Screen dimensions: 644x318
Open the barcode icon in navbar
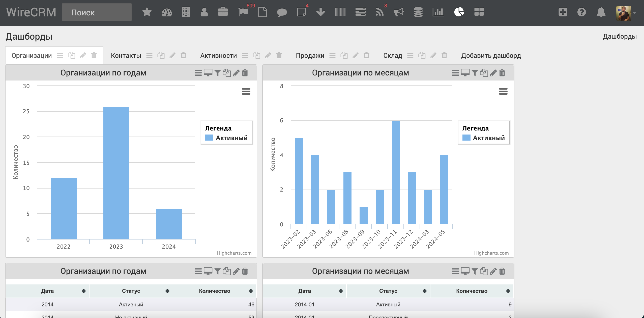(340, 12)
